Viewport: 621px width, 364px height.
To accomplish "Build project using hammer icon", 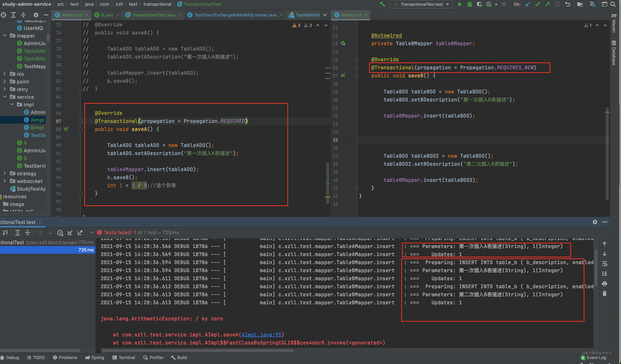I will [382, 4].
